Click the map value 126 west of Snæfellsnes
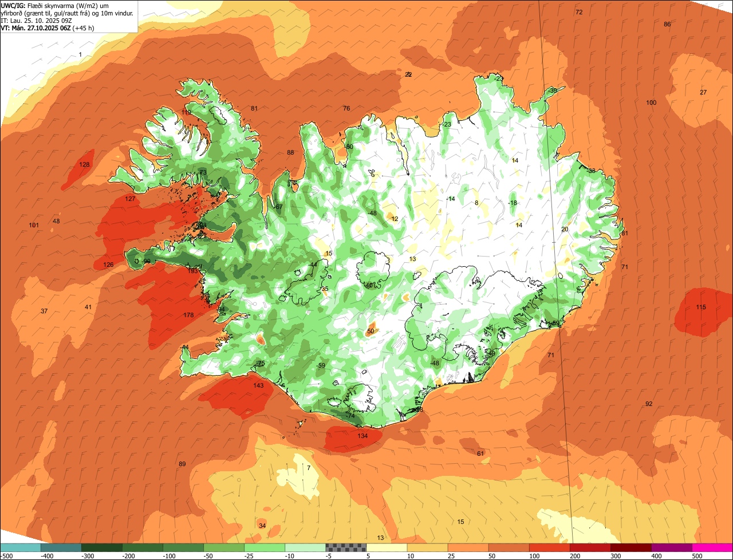 pos(108,265)
